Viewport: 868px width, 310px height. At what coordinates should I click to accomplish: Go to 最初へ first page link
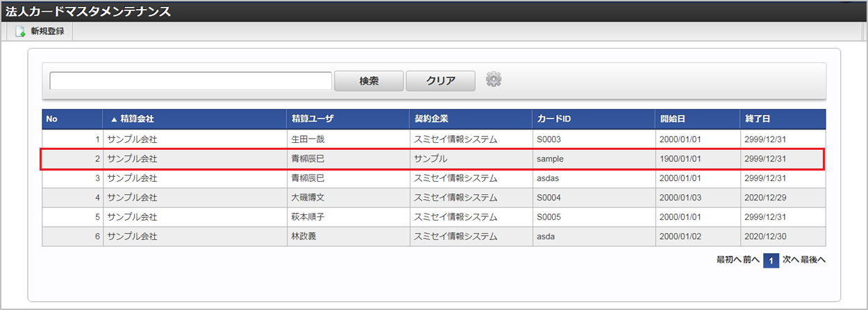[x=728, y=260]
